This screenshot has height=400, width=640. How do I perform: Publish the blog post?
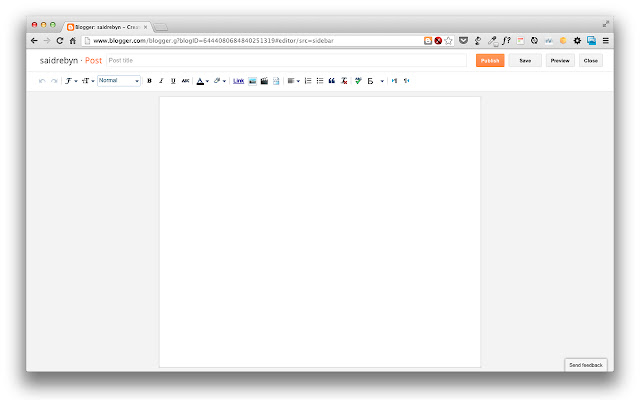[x=490, y=60]
